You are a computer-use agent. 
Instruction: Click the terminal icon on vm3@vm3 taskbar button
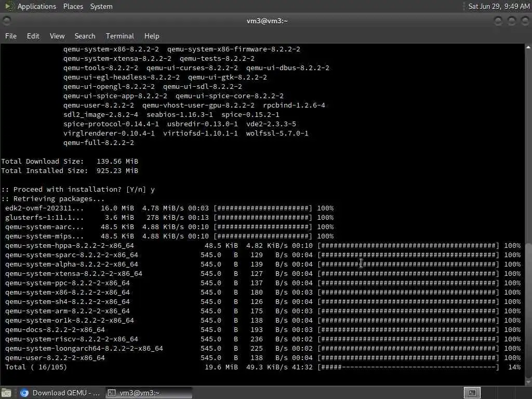point(112,393)
